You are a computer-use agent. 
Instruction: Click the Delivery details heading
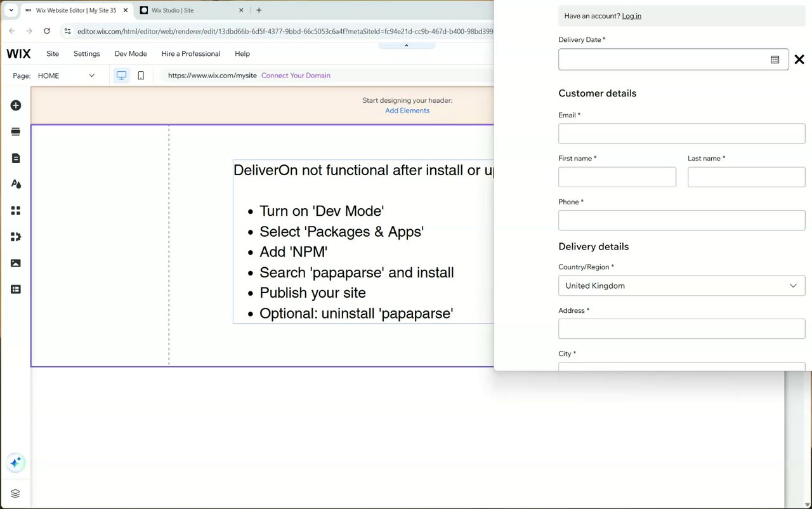(x=594, y=247)
